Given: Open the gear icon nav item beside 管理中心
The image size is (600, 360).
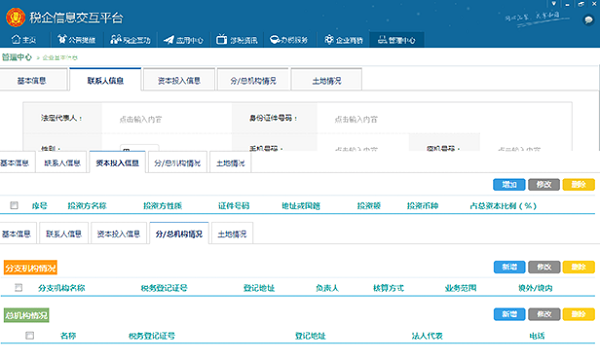Looking at the screenshot, I should click(343, 40).
